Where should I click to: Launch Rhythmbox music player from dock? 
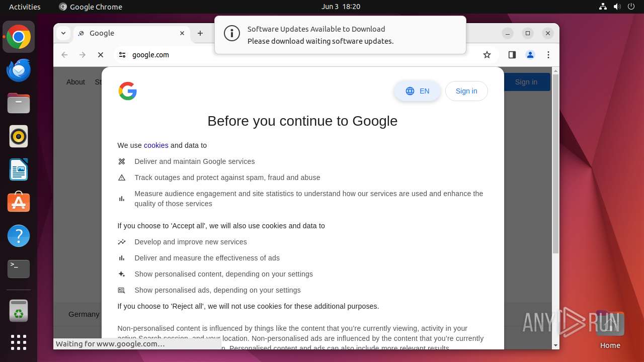tap(19, 136)
